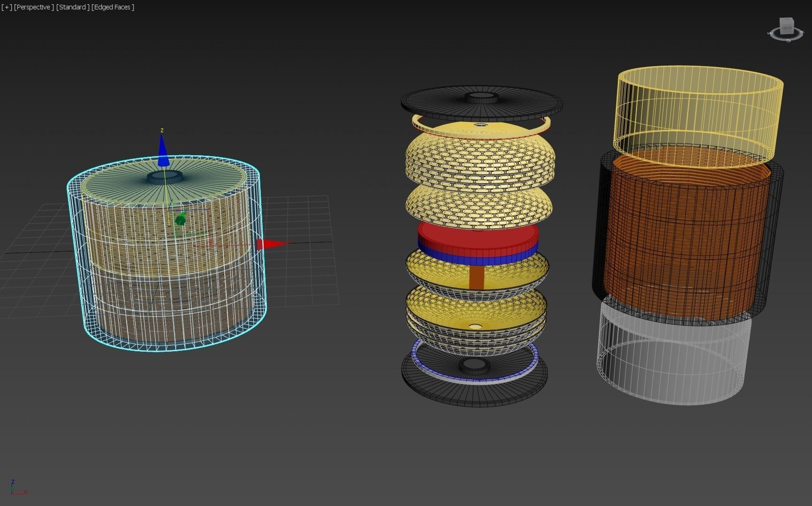
Task: Open the [+] viewport general menu
Action: click(x=7, y=7)
